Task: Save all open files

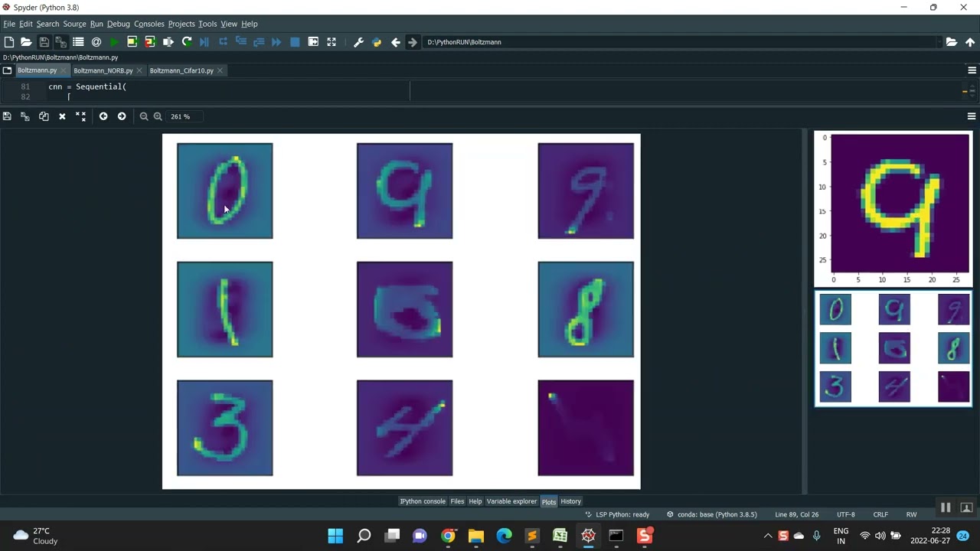Action: pyautogui.click(x=60, y=42)
